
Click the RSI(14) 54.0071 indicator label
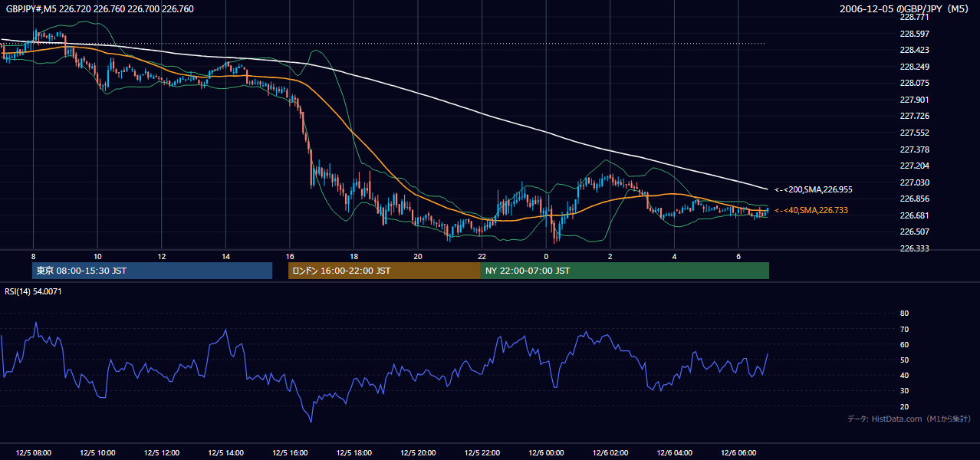(33, 291)
